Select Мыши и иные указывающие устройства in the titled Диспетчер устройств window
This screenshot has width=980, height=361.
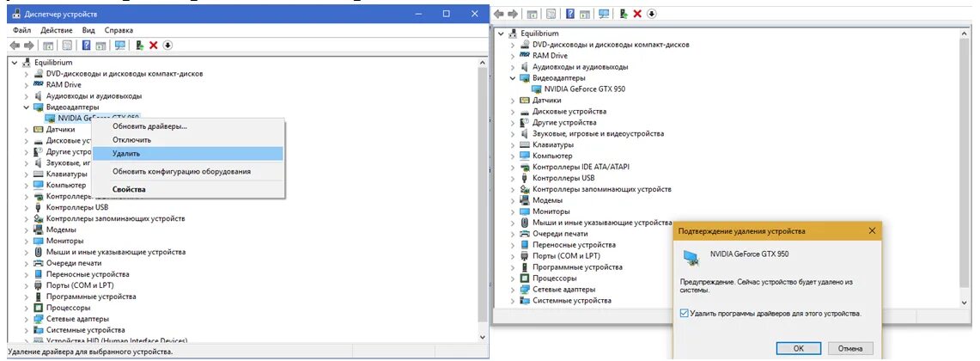[116, 252]
